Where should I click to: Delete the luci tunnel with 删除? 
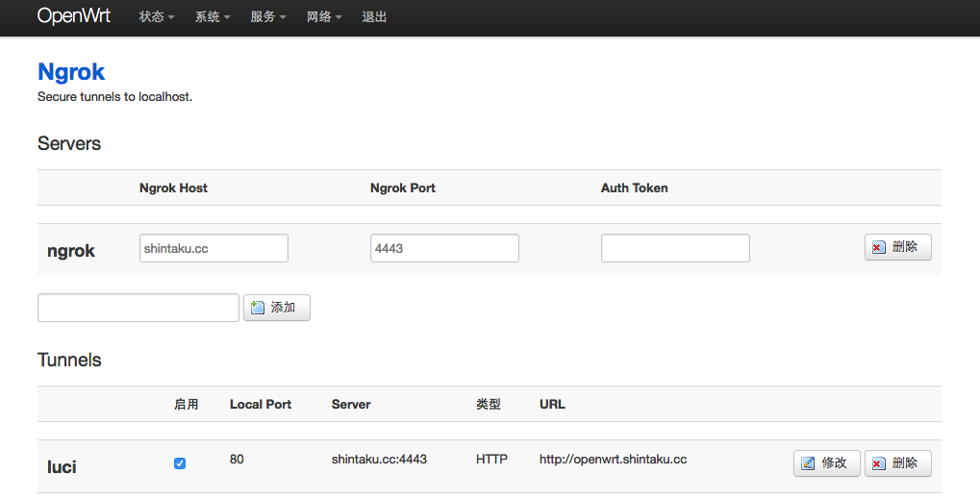(x=897, y=463)
